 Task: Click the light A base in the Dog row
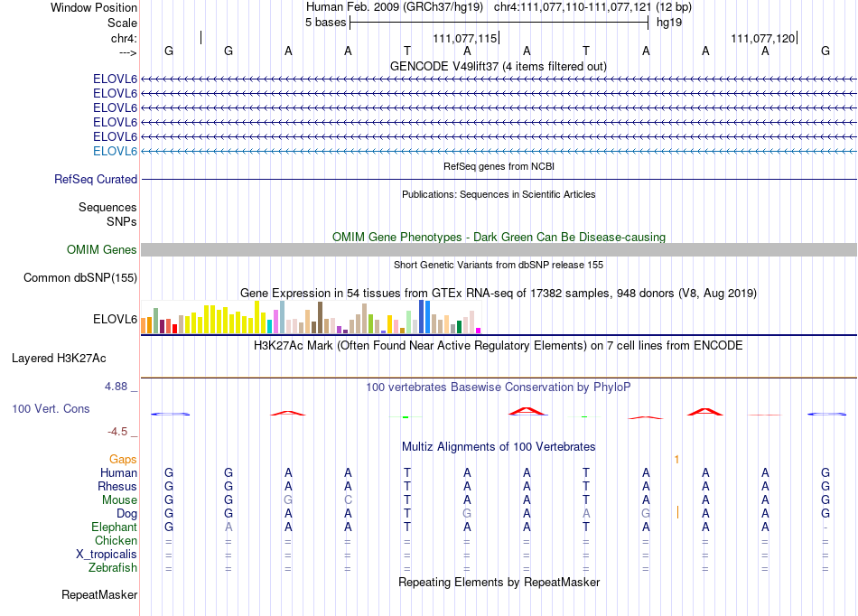[x=586, y=514]
